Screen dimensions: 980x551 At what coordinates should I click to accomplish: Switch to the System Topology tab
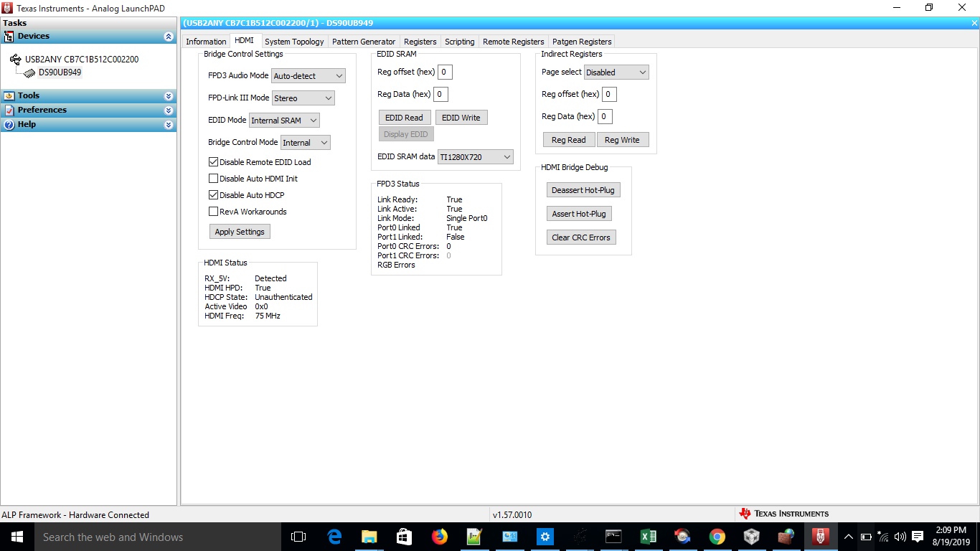(x=294, y=42)
